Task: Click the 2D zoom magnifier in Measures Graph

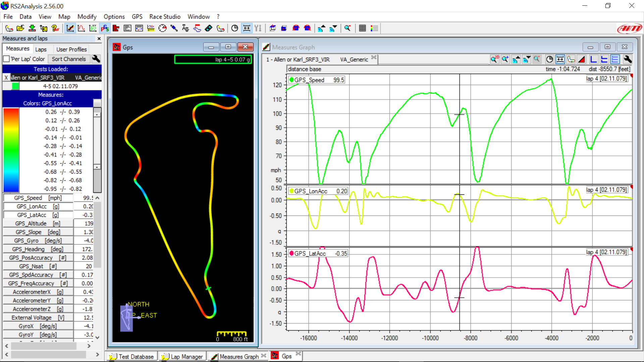Action: (494, 60)
